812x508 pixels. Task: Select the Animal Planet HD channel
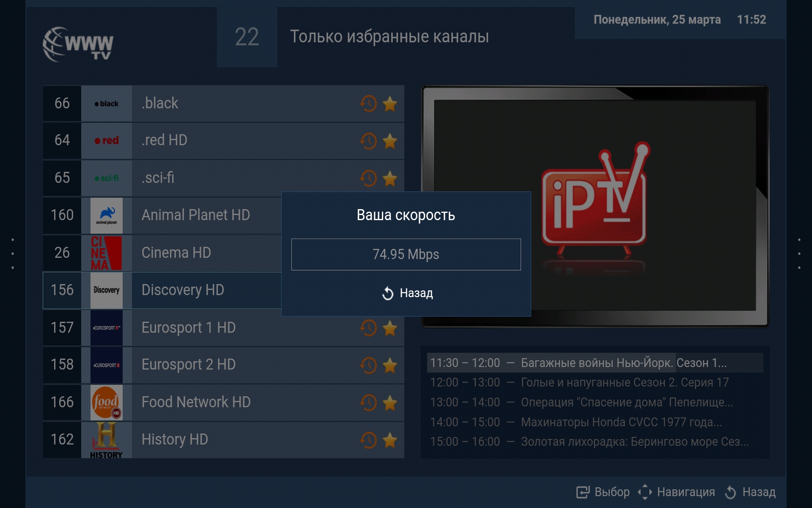(162, 215)
